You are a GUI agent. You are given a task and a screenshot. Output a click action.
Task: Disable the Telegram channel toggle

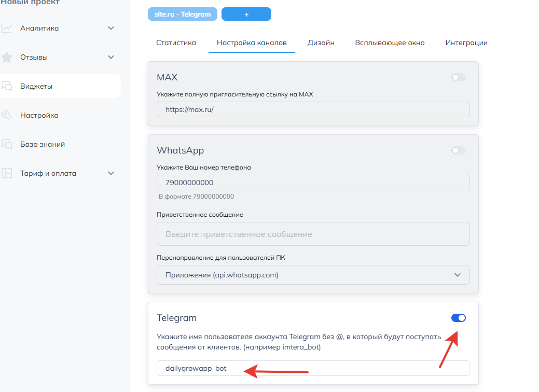(x=459, y=318)
